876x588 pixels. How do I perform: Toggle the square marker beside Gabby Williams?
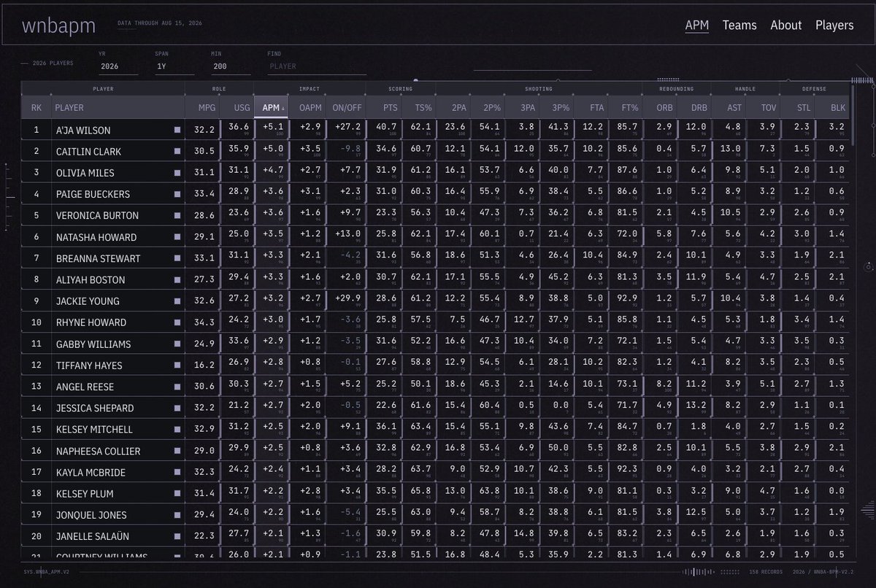[177, 344]
